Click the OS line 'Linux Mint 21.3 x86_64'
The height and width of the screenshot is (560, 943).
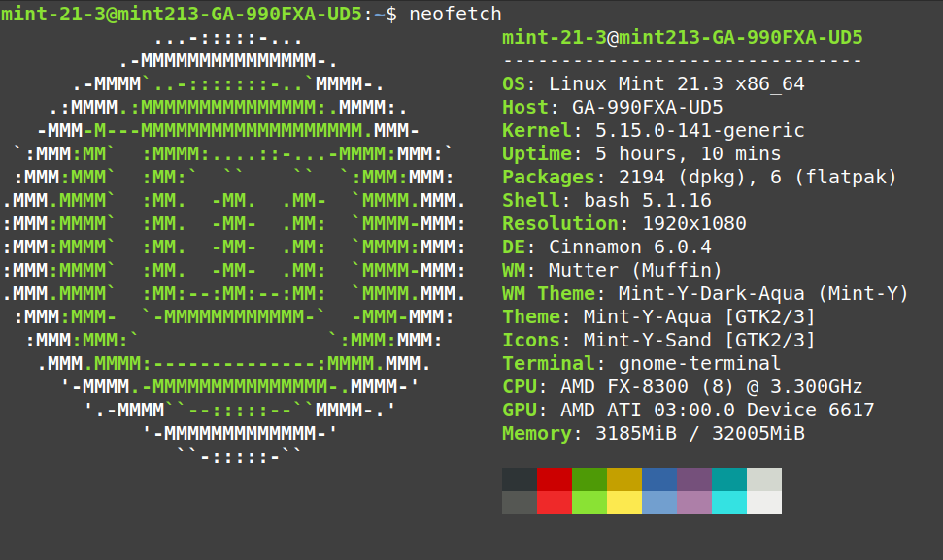677,83
